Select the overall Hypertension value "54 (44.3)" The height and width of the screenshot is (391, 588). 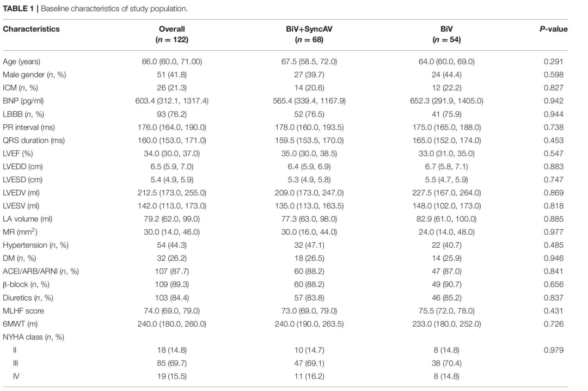tap(172, 245)
